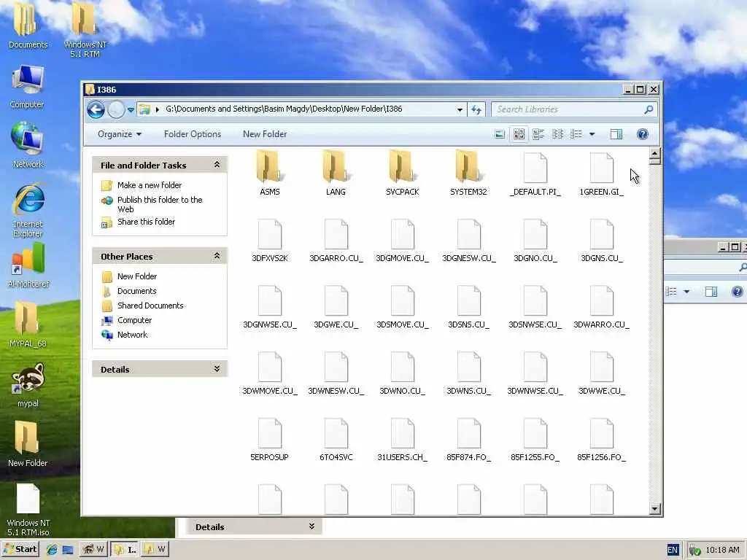747x560 pixels.
Task: Select the 3DGARRO.CU_ file
Action: coord(336,241)
